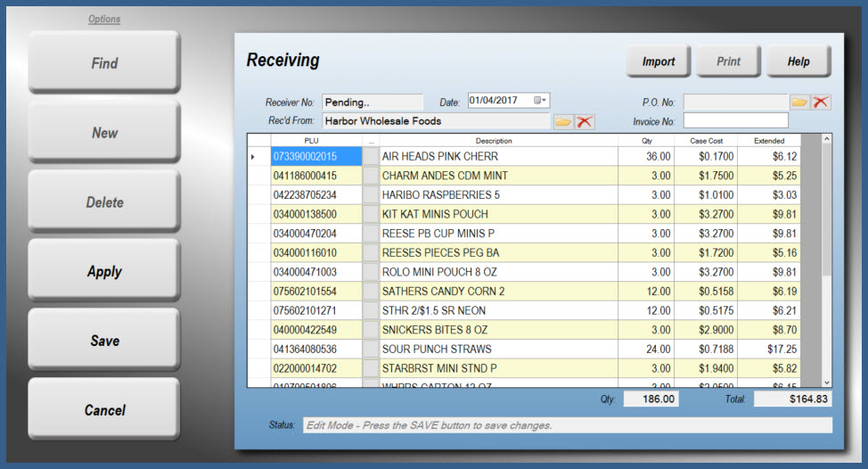Click description REESES PIECES PEG BA
868x469 pixels.
click(x=499, y=252)
